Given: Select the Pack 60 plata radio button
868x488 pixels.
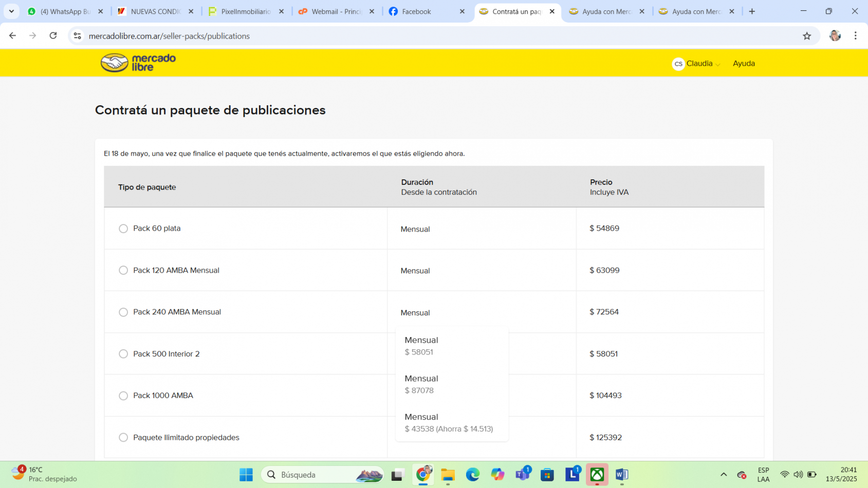Looking at the screenshot, I should 123,229.
